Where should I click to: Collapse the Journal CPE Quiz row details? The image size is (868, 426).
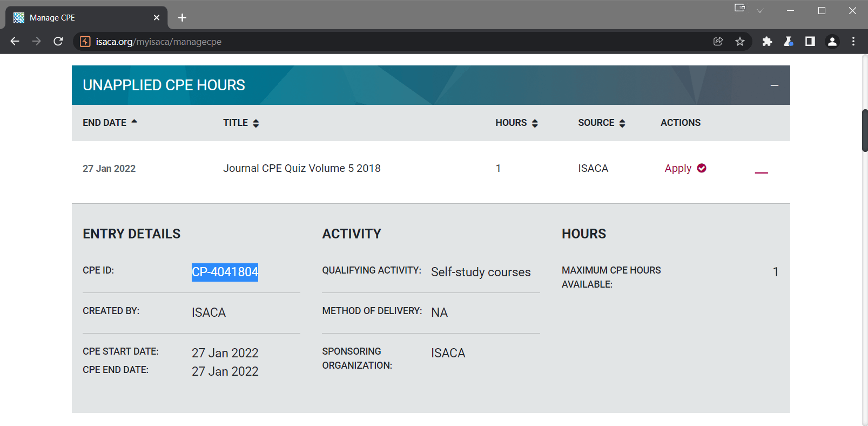762,172
